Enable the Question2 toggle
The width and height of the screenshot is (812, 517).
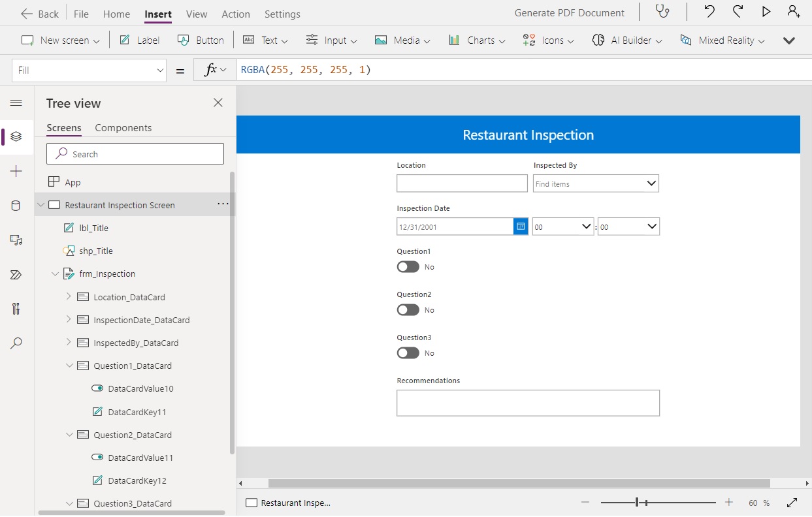click(x=408, y=309)
